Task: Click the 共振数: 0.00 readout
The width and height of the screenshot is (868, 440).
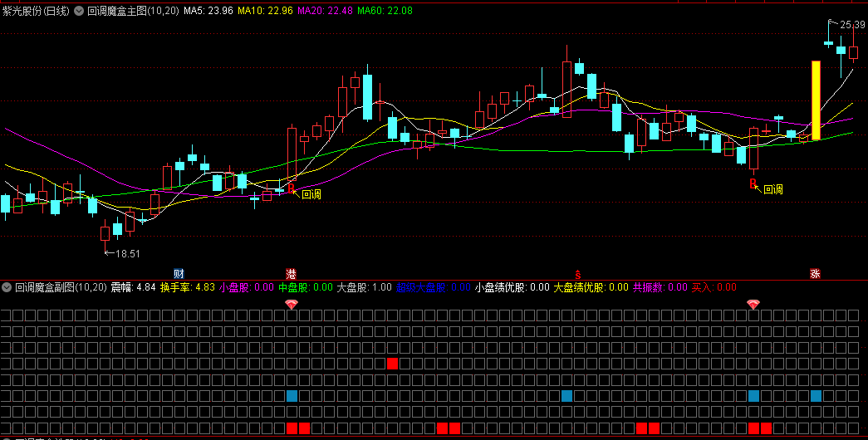Action: click(x=660, y=287)
